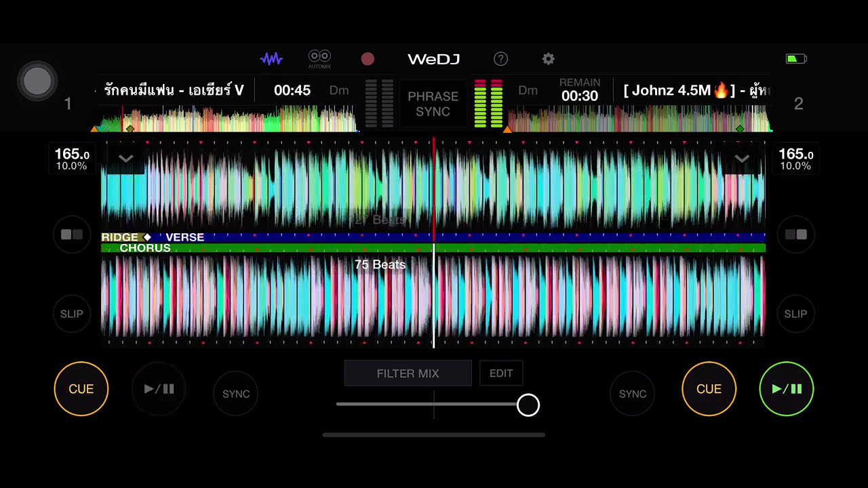Viewport: 868px width, 488px height.
Task: Open the FILTER MIX effect selector
Action: pos(408,373)
